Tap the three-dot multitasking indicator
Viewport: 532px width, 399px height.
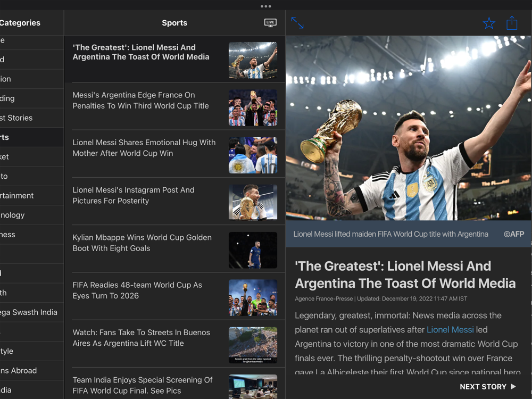pos(265,6)
